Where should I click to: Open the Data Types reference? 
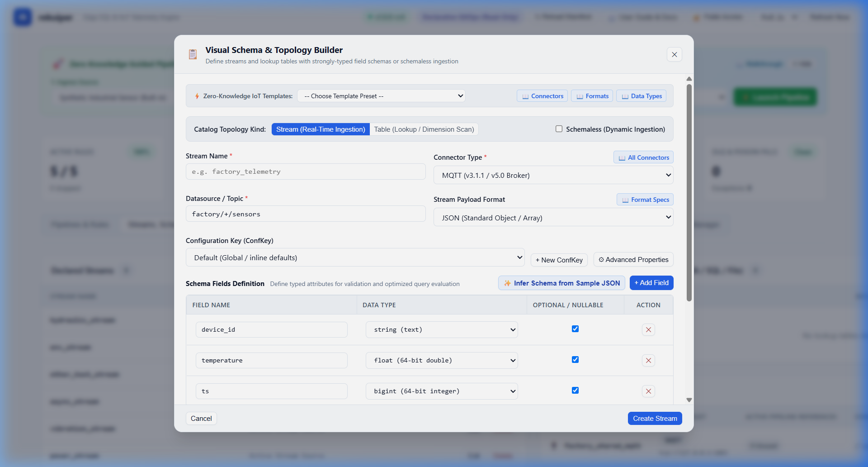pos(641,96)
